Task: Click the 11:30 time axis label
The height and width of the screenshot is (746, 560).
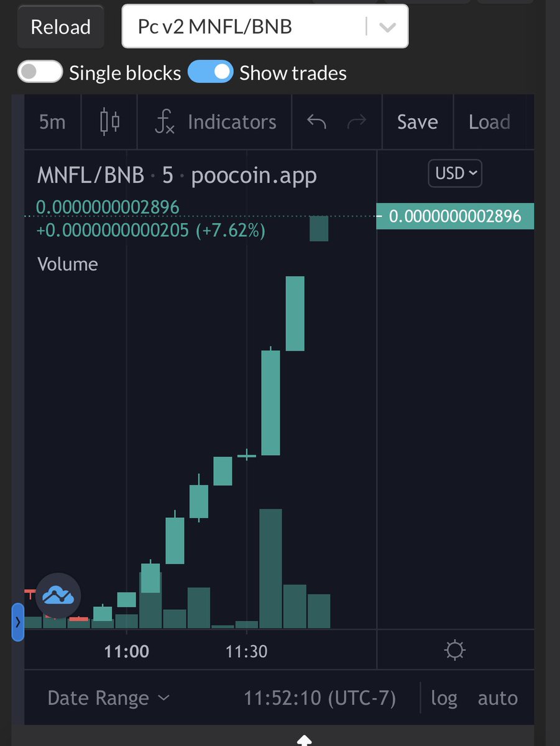Action: point(247,652)
